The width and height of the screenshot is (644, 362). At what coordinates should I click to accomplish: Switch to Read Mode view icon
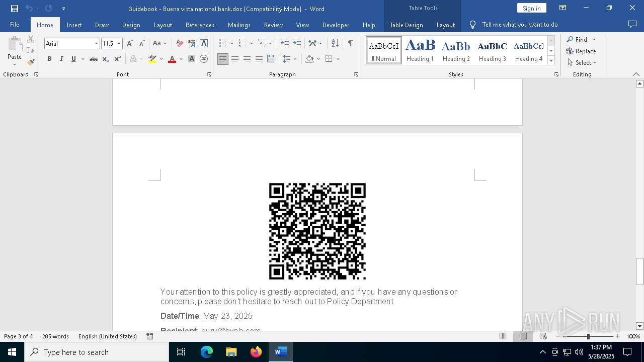(503, 336)
